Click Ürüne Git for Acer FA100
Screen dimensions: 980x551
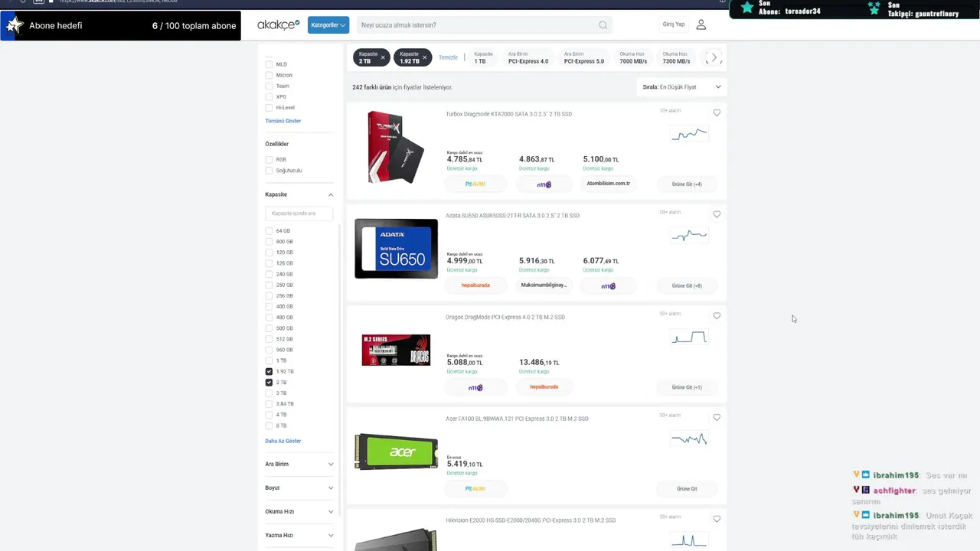[687, 488]
